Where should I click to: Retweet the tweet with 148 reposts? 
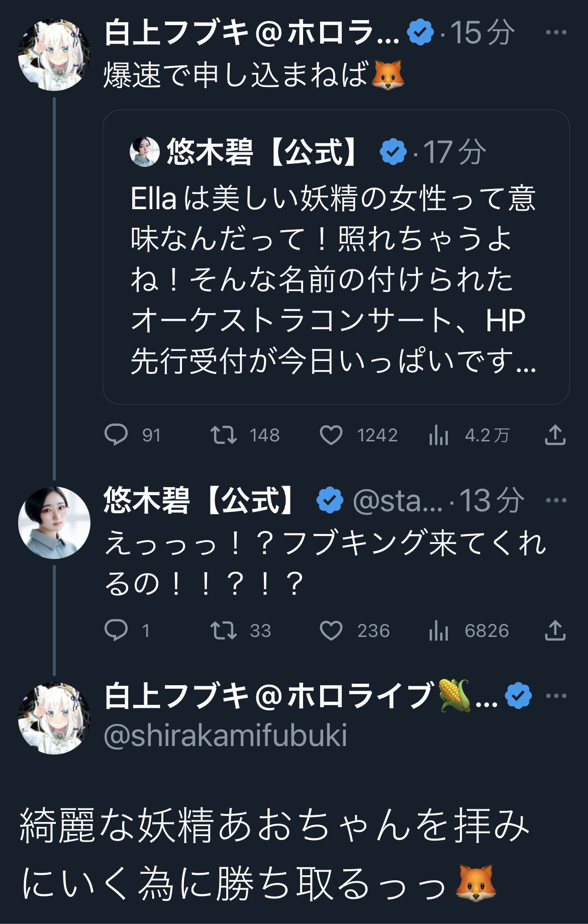coord(224,435)
